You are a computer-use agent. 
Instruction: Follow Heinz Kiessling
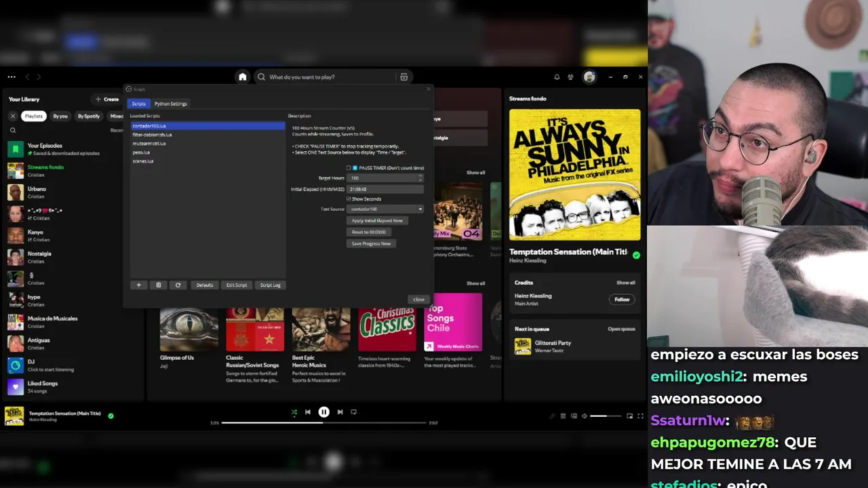point(622,299)
